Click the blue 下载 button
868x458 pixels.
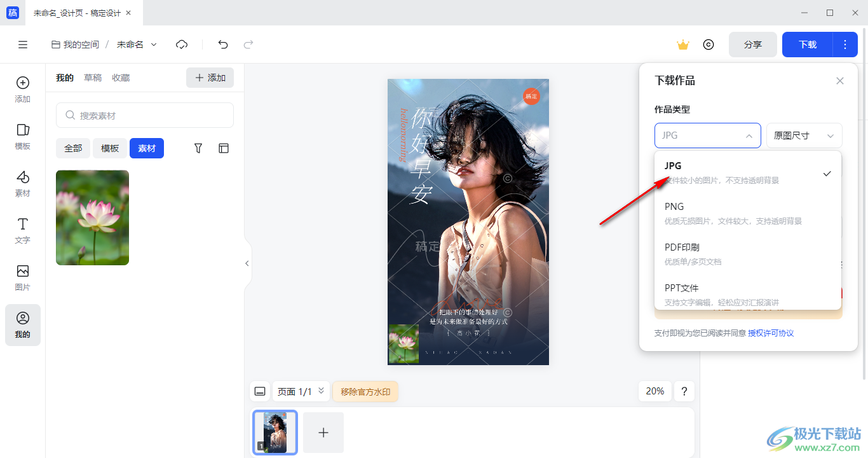coord(808,45)
